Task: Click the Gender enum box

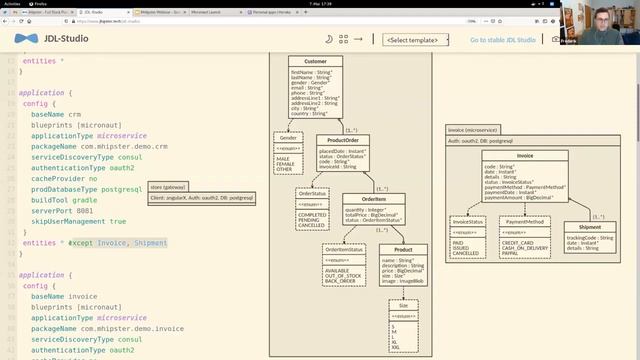Action: click(288, 153)
